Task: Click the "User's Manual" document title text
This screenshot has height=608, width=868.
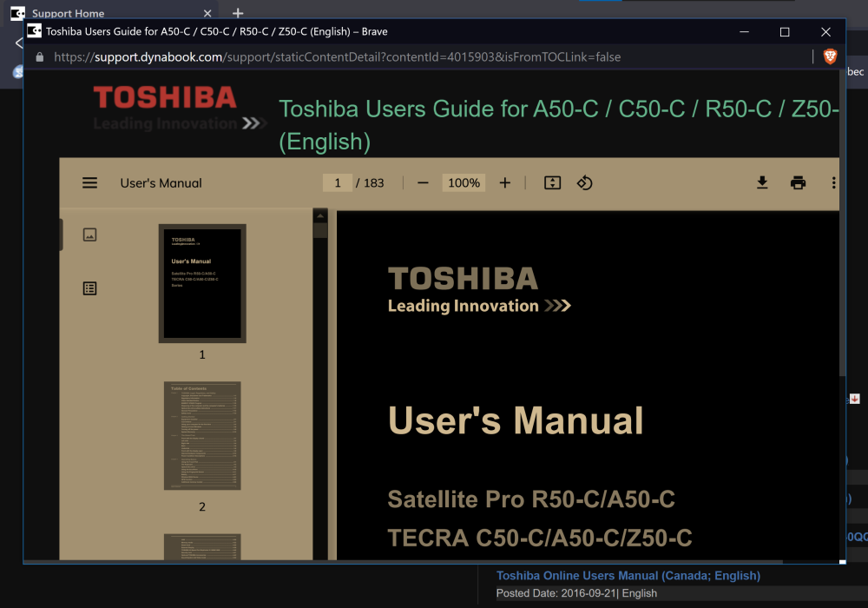Action: tap(161, 182)
